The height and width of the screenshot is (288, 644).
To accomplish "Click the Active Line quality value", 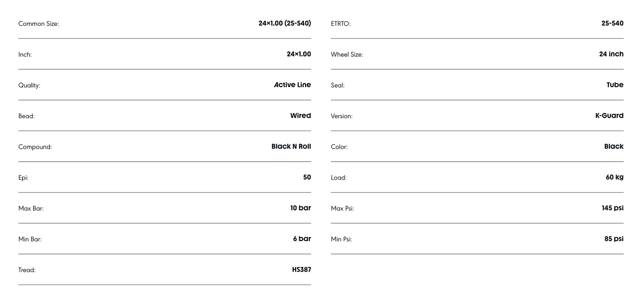I will coord(292,85).
